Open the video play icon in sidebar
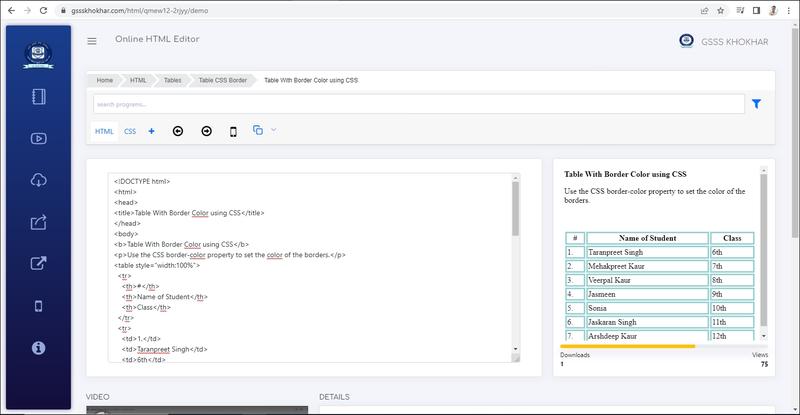 tap(39, 139)
